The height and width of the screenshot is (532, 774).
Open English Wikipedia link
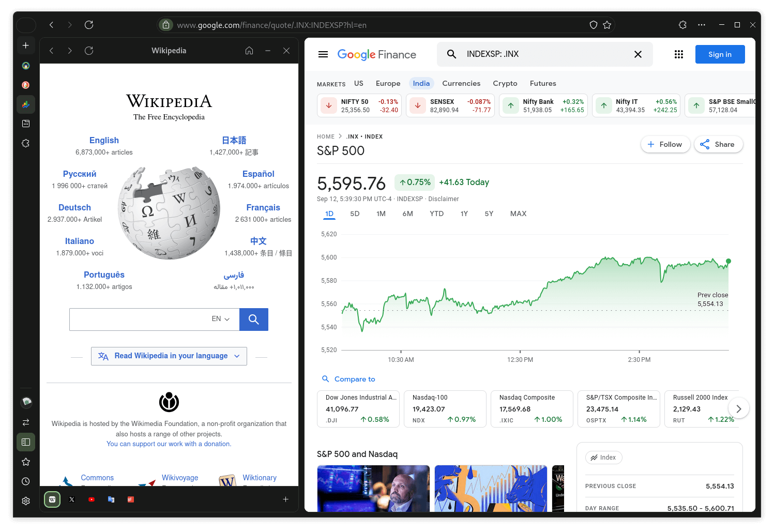click(104, 140)
